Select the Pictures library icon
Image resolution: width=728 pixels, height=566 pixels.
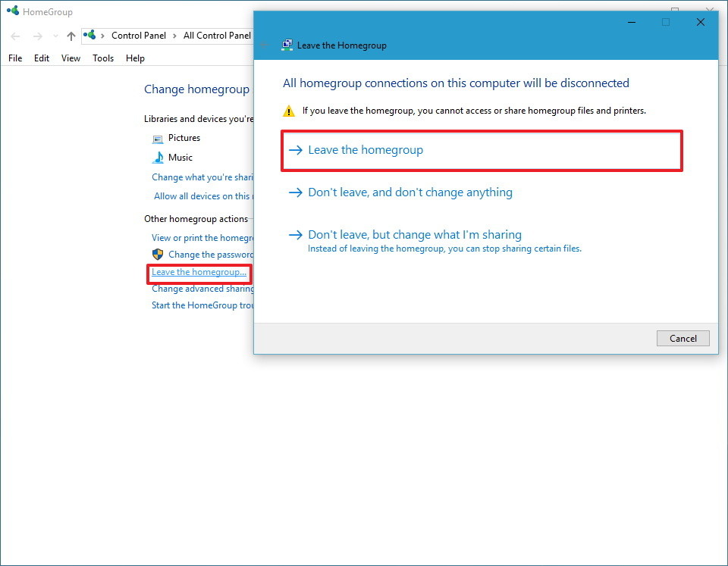(x=158, y=138)
